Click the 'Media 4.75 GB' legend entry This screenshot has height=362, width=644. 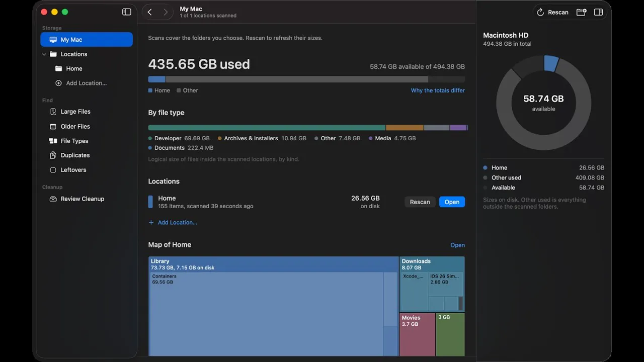pos(392,138)
